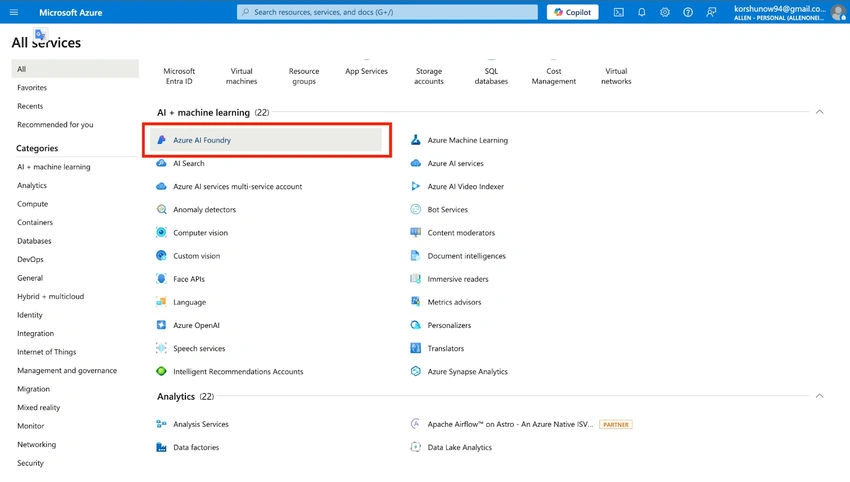The width and height of the screenshot is (850, 482).
Task: Click the Metrics advisors icon
Action: coord(416,302)
